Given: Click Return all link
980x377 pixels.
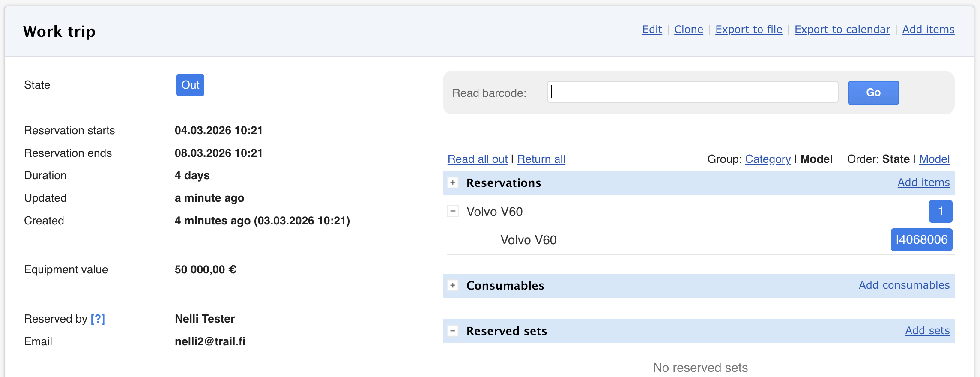Looking at the screenshot, I should pyautogui.click(x=541, y=159).
